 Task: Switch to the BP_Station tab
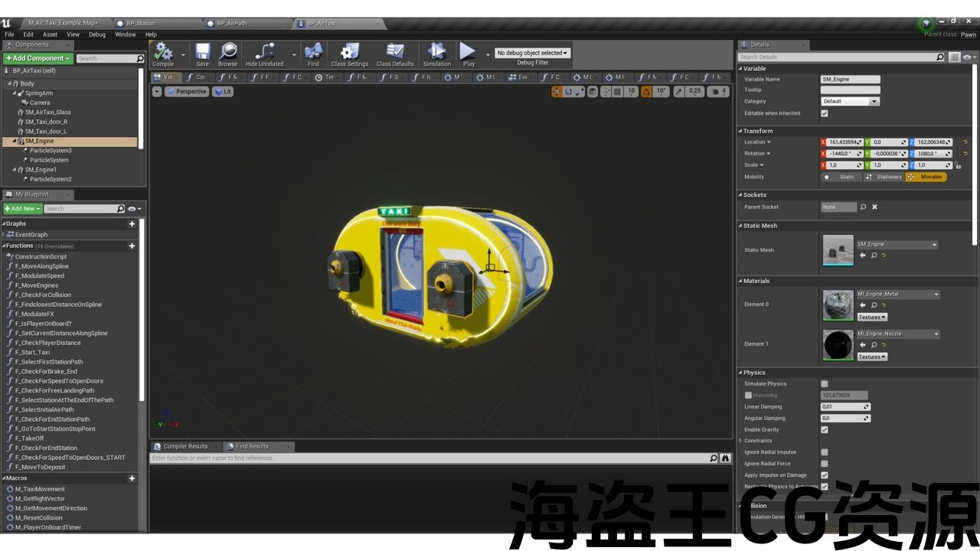(140, 24)
